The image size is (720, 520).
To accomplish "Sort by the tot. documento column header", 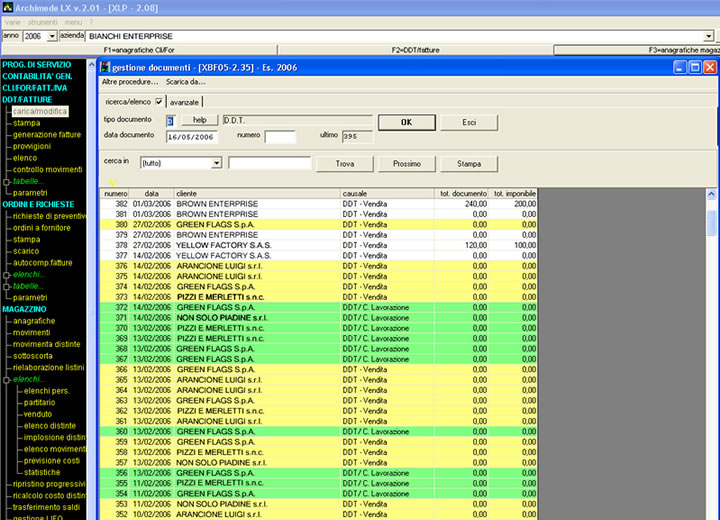I will (461, 193).
